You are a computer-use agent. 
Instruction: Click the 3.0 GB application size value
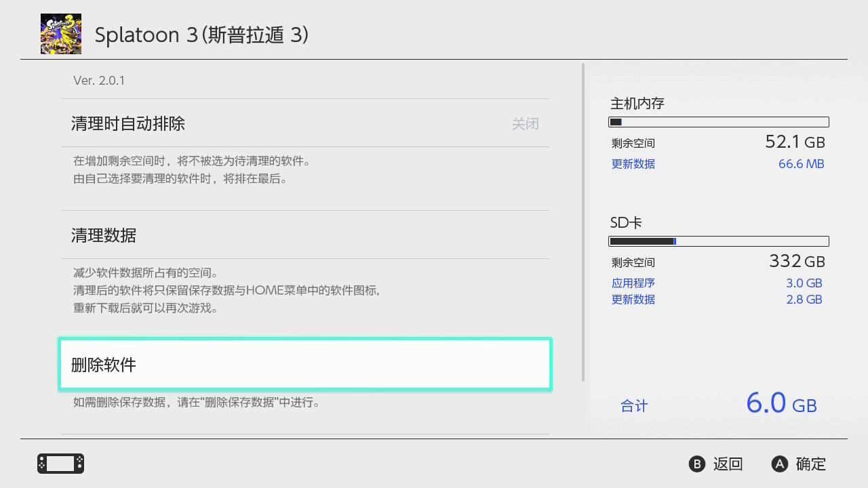(x=804, y=283)
